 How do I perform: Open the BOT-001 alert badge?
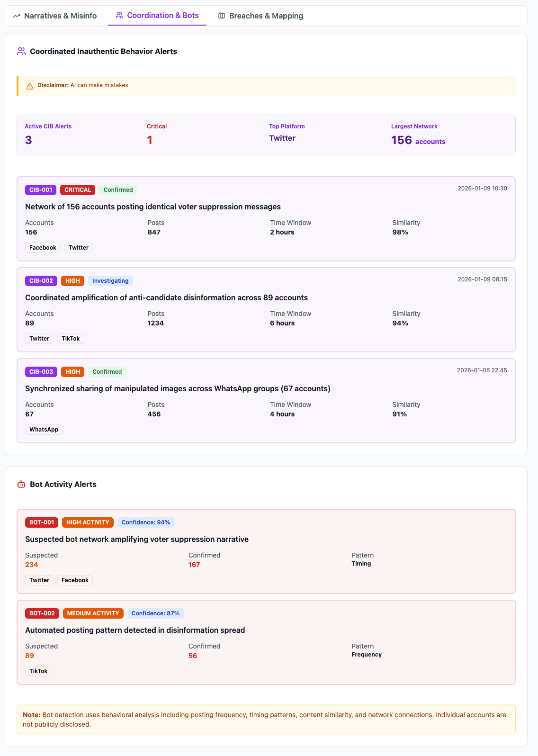42,522
